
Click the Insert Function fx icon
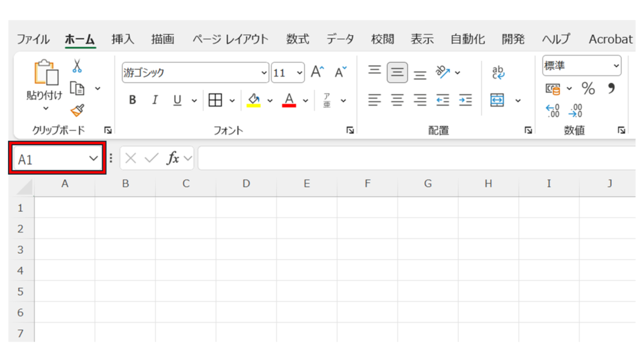[173, 158]
